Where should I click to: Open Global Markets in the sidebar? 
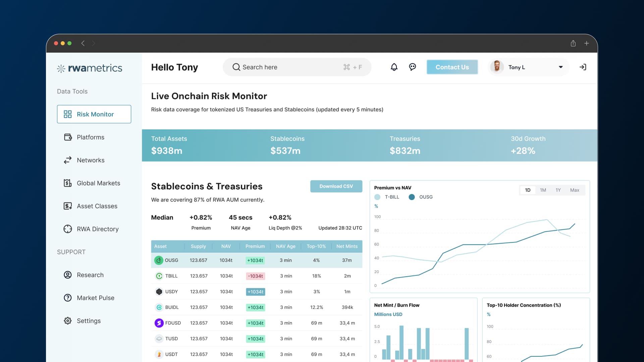pyautogui.click(x=98, y=183)
